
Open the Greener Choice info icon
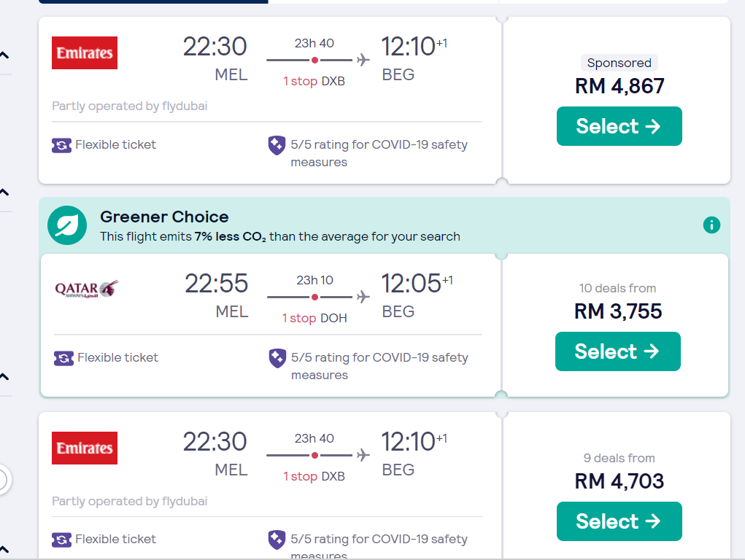[x=711, y=225]
